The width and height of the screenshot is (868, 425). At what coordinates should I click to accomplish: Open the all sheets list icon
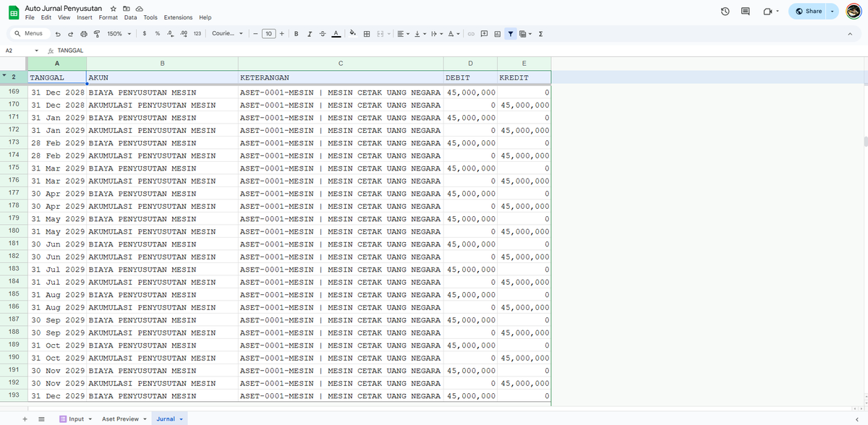(x=42, y=418)
